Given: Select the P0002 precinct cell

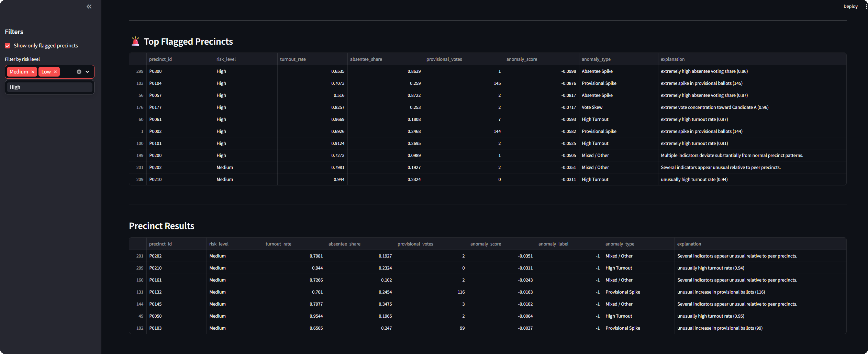Looking at the screenshot, I should (180, 131).
